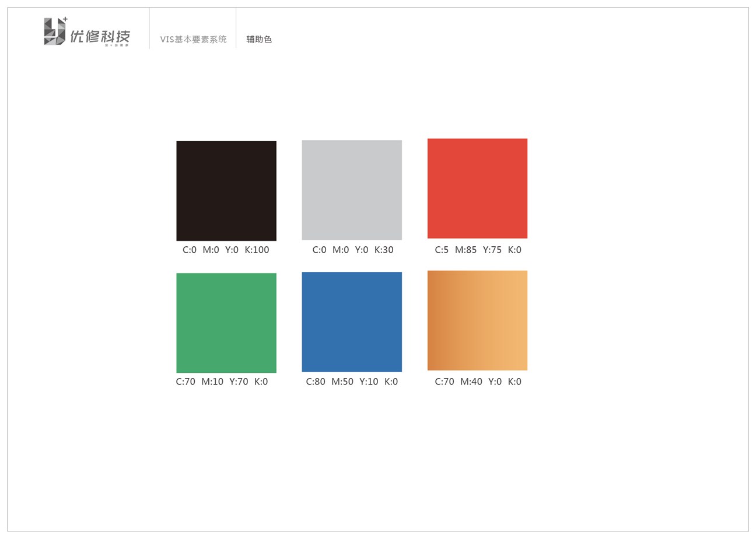Select the blue color swatch
The image size is (756, 539).
point(352,321)
